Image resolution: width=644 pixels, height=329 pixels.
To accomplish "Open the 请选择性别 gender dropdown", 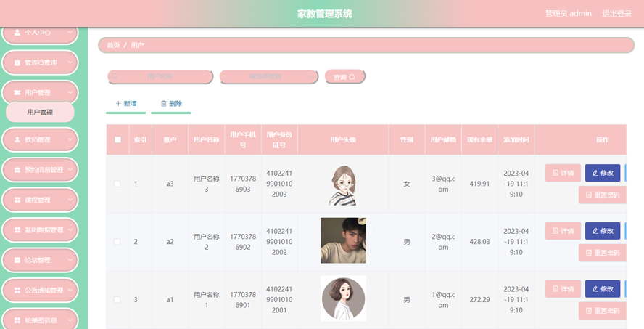I will pos(268,76).
